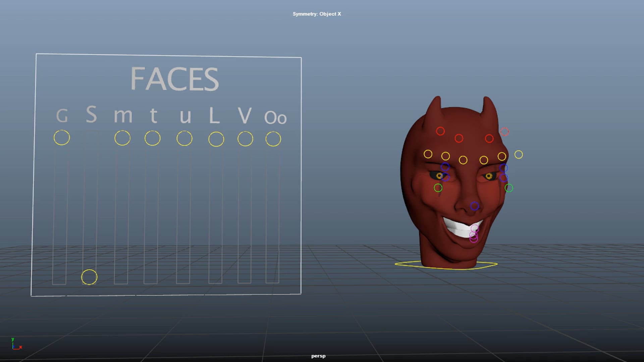Click the persp viewport label

(318, 356)
